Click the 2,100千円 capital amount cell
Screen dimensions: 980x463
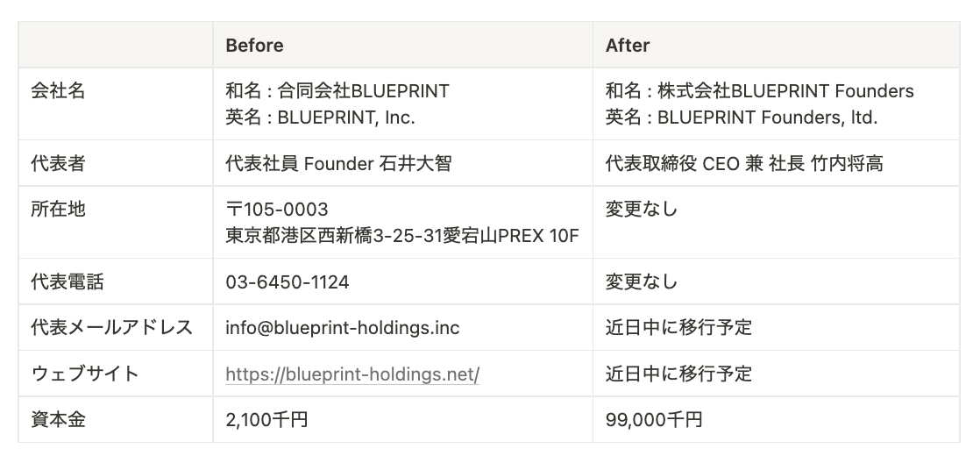click(266, 420)
